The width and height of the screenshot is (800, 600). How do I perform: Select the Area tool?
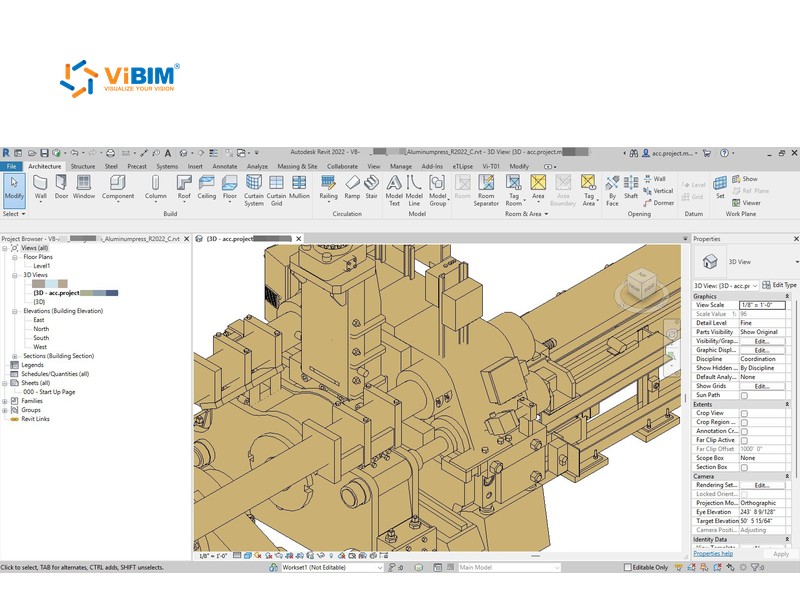pos(538,187)
